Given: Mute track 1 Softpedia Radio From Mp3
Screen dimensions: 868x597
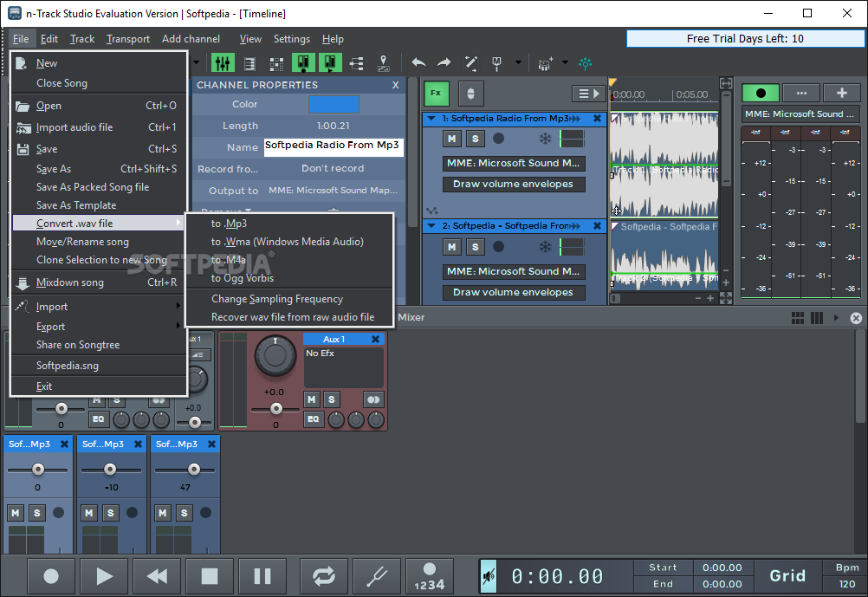Looking at the screenshot, I should pos(451,139).
